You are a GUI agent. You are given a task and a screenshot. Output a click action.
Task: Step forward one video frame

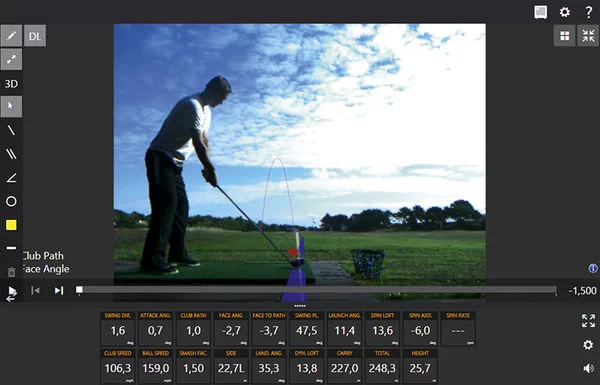click(x=59, y=291)
